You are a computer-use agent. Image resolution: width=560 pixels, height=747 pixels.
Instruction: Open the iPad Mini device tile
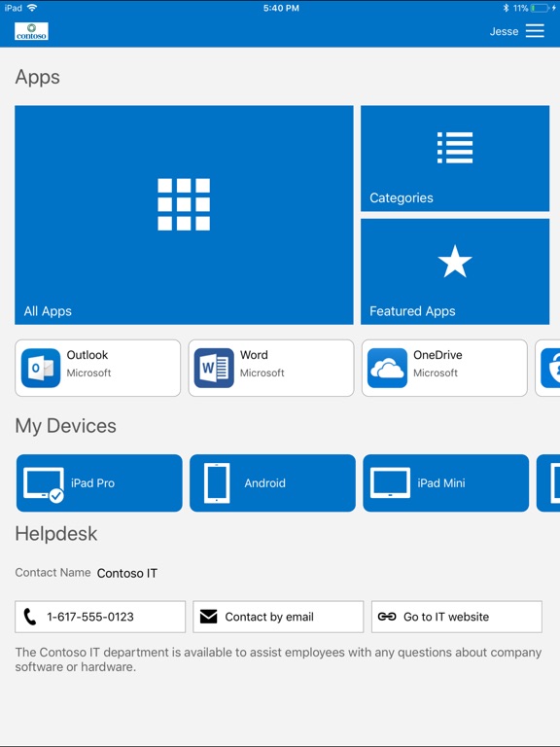click(x=445, y=483)
